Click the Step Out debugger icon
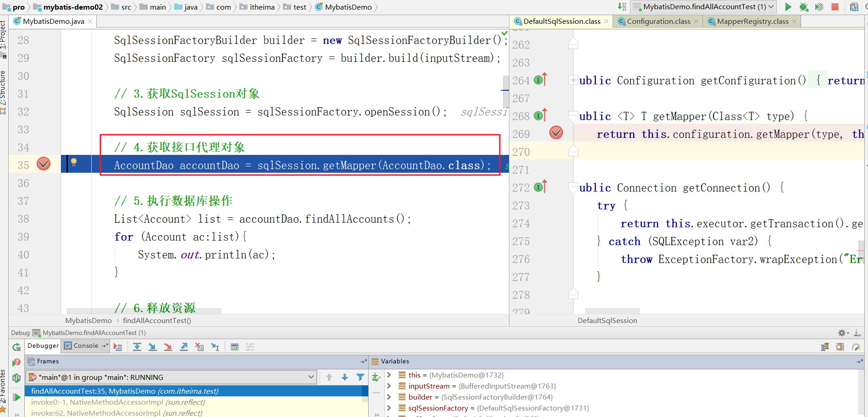Image resolution: width=868 pixels, height=417 pixels. pyautogui.click(x=184, y=347)
